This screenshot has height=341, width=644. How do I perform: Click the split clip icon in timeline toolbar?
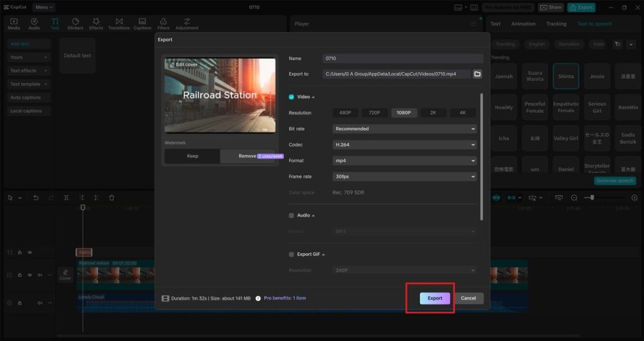[66, 198]
